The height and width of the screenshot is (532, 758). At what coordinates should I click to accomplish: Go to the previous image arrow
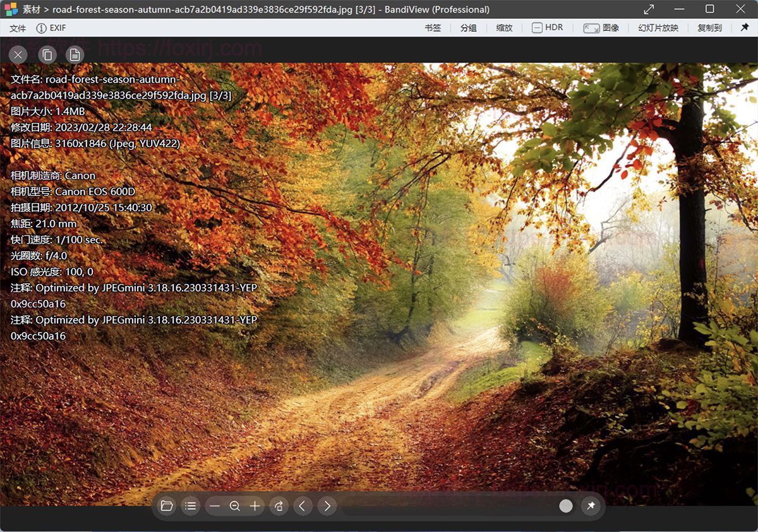click(x=303, y=505)
